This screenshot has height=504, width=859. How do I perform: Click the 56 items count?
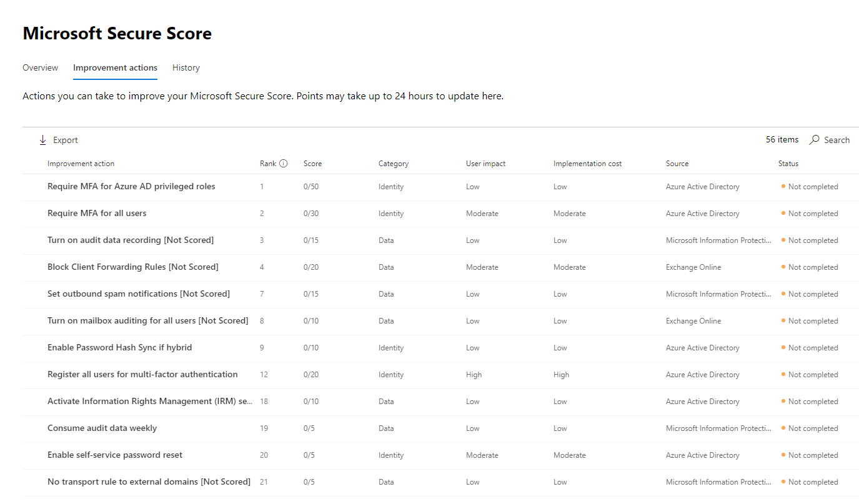point(782,140)
